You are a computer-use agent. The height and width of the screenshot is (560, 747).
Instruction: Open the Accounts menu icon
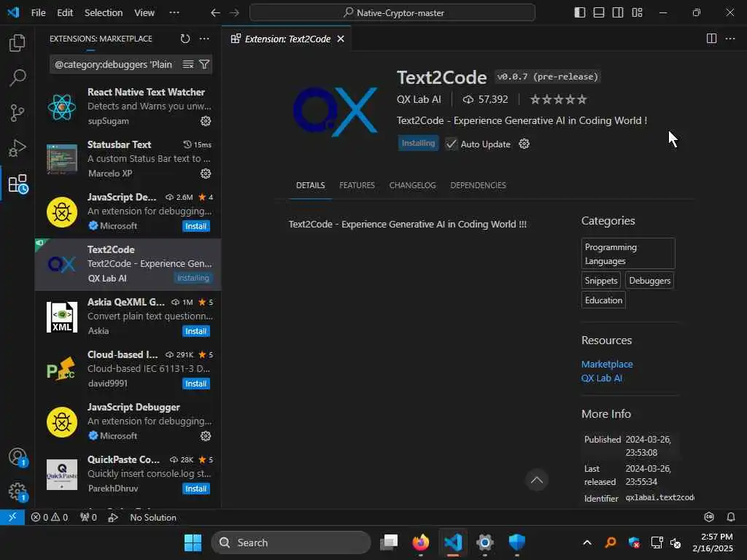18,457
